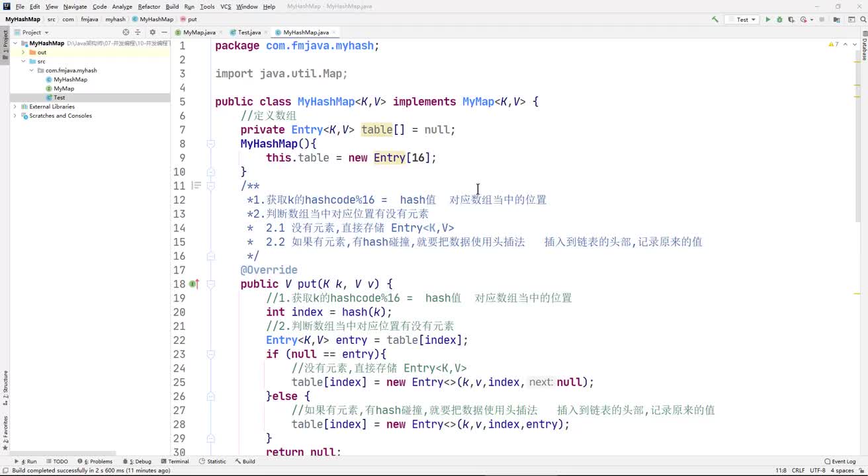Open the bottom Build tool window
868x476 pixels.
[x=245, y=461]
